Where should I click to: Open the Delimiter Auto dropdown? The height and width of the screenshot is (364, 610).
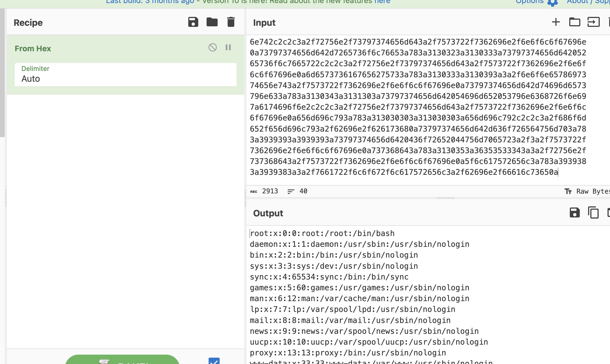(x=125, y=75)
